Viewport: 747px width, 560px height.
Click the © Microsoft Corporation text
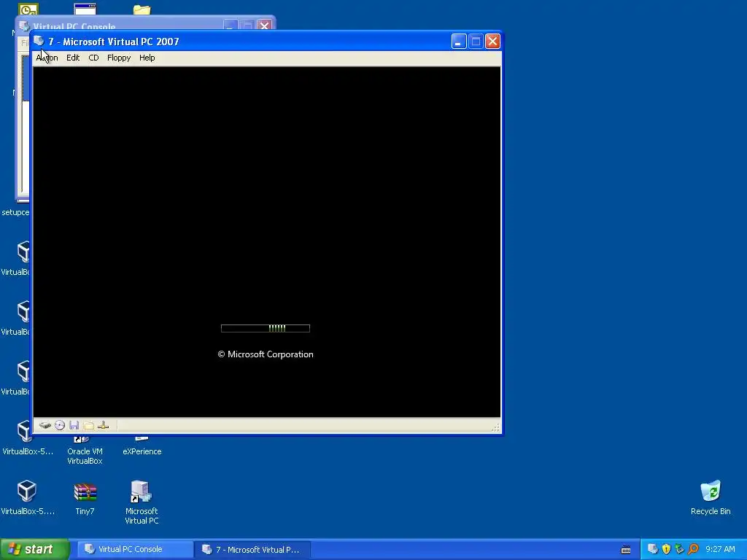tap(266, 354)
